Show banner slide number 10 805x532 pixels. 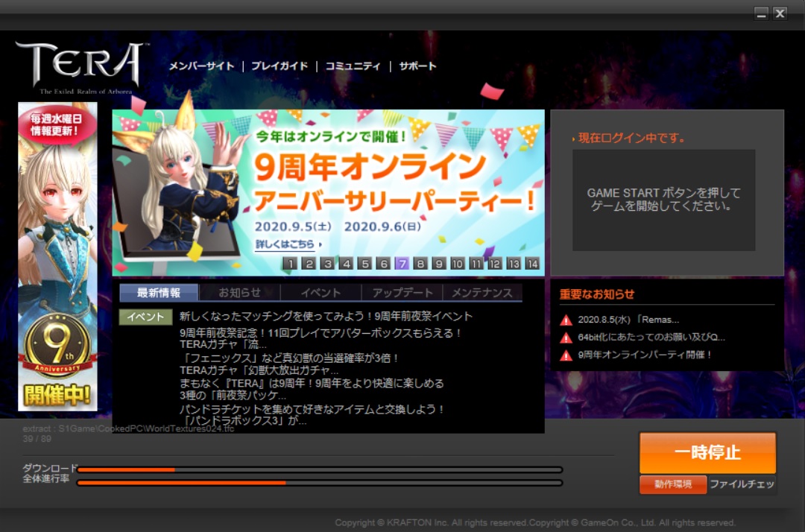[x=458, y=263]
